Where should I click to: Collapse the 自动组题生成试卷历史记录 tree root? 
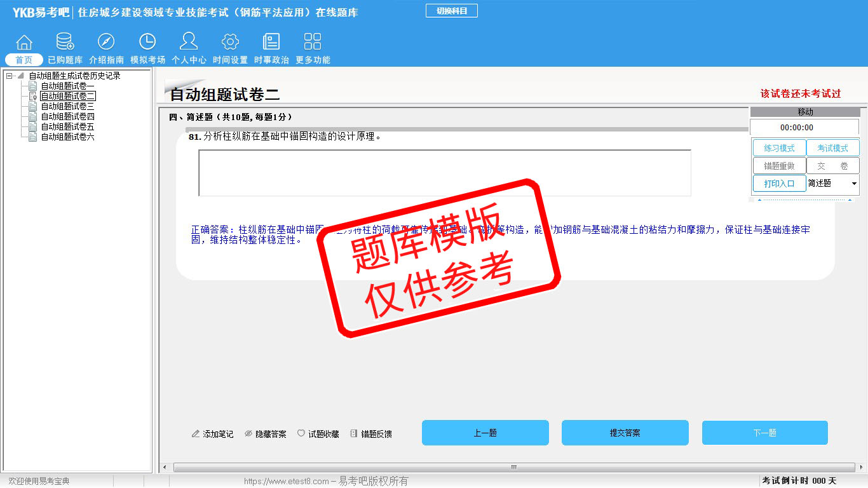click(x=10, y=76)
